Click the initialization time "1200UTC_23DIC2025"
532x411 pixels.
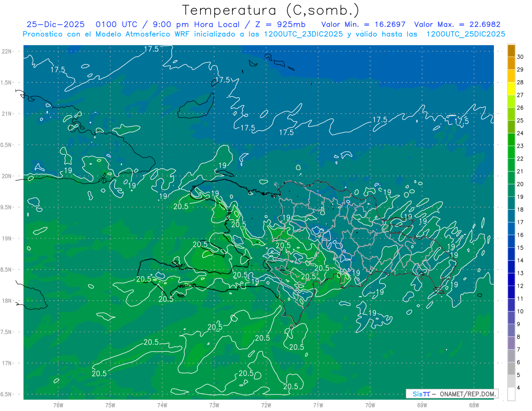[304, 34]
